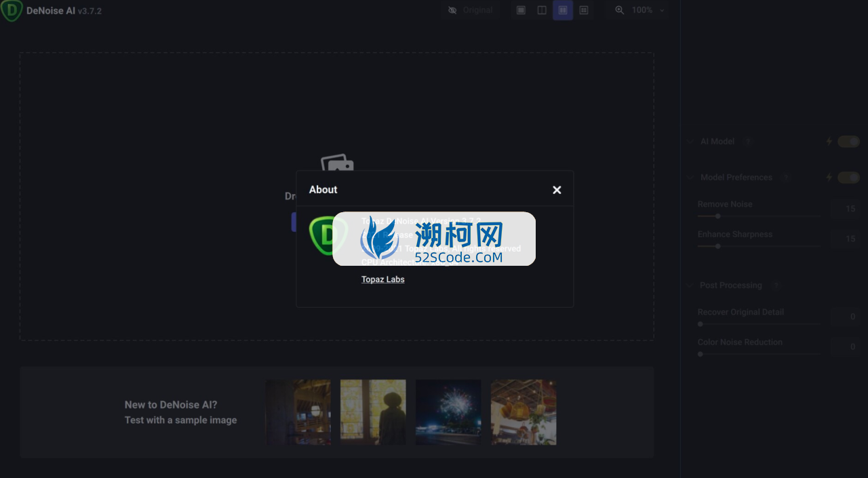Click the Enhance Sharpness value field
Viewport: 868px width, 478px height.
point(845,239)
